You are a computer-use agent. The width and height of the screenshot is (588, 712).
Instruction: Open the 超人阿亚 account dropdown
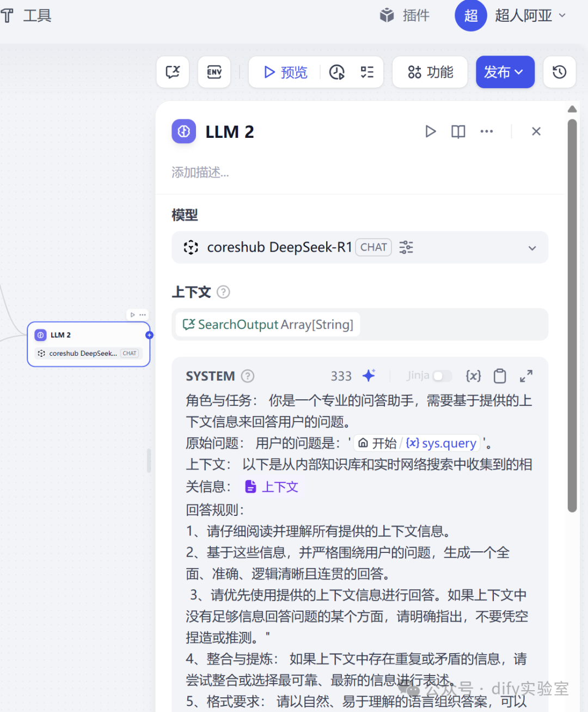point(530,15)
